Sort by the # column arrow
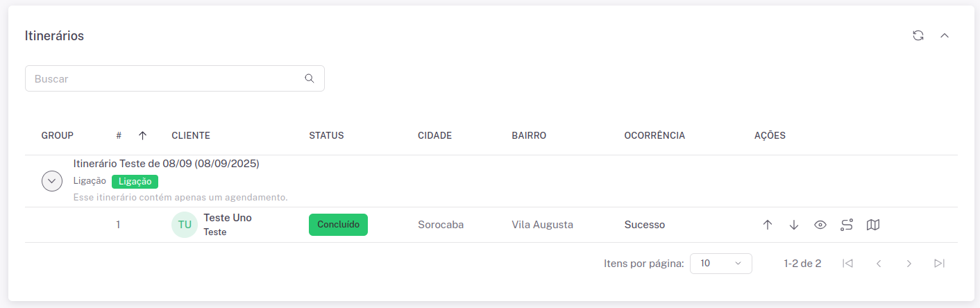980x308 pixels. [142, 135]
